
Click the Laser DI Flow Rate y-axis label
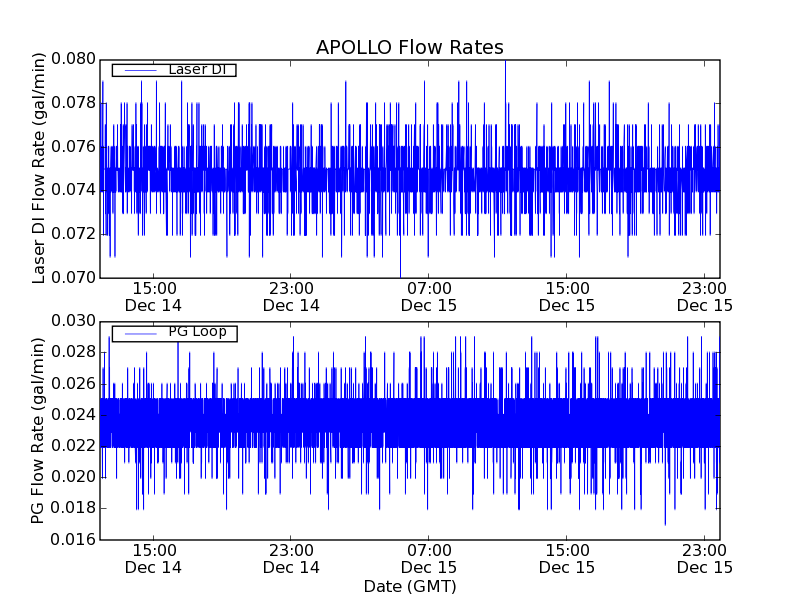40,167
